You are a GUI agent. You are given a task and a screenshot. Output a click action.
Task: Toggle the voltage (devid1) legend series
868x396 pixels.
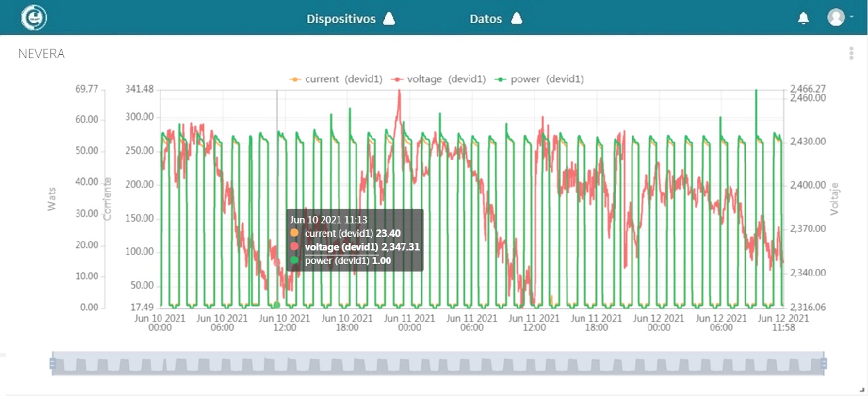tap(440, 79)
